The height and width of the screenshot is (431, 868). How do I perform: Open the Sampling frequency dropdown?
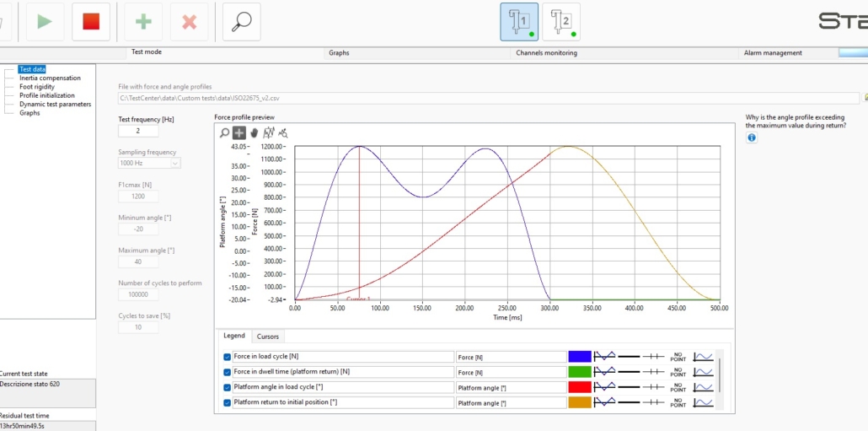149,164
